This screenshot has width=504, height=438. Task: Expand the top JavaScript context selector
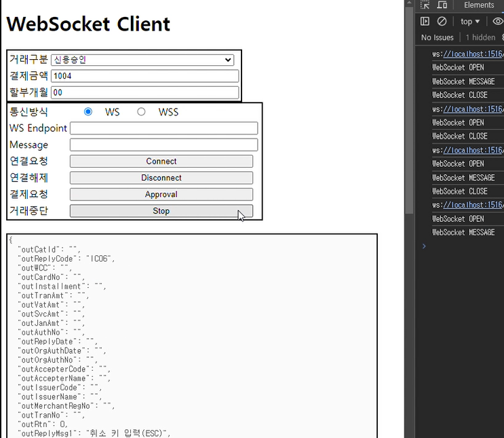click(x=470, y=22)
